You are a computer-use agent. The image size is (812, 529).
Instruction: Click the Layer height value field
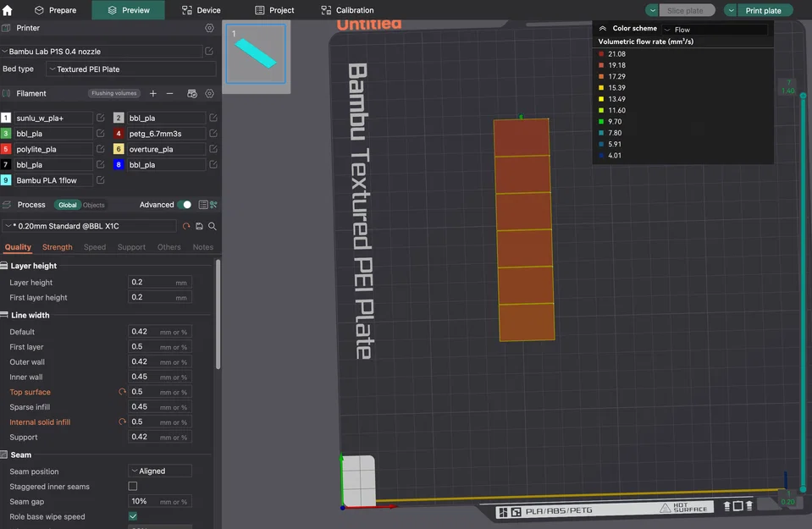tap(160, 282)
